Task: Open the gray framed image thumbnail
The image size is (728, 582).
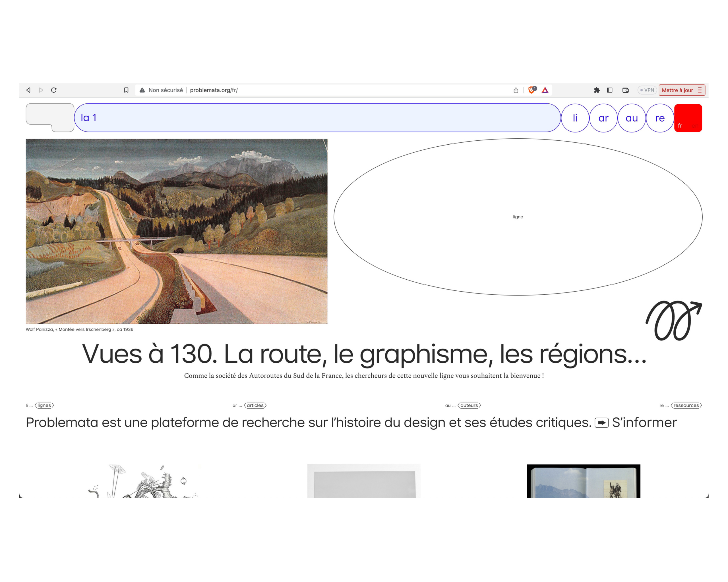Action: 364,481
